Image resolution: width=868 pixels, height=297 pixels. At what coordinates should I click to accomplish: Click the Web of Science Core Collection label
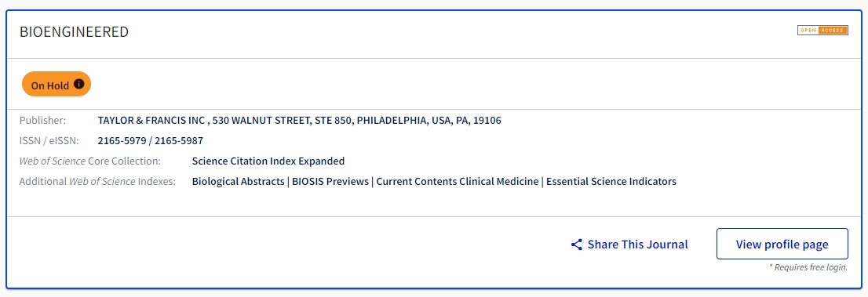pyautogui.click(x=90, y=161)
